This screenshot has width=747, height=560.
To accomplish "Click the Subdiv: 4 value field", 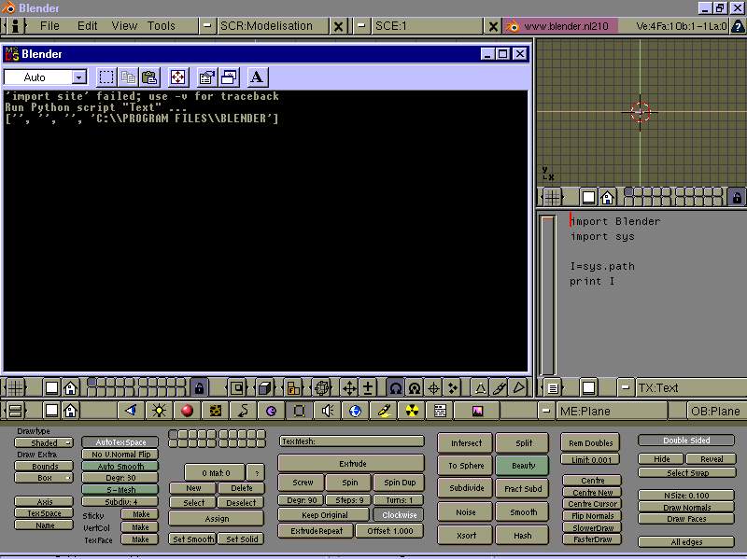I will click(x=120, y=501).
